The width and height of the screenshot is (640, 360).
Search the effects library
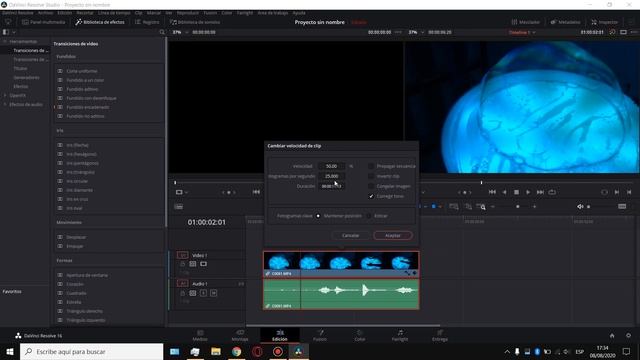click(x=162, y=32)
